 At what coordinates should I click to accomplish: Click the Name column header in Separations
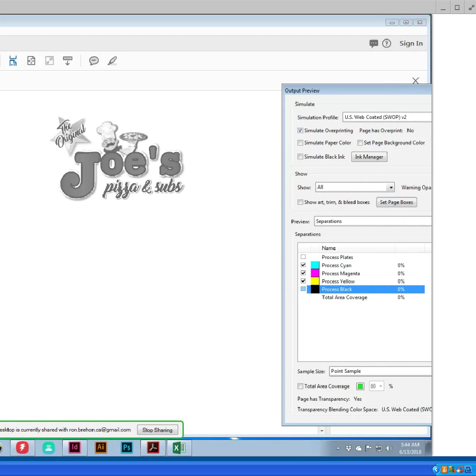[357, 248]
